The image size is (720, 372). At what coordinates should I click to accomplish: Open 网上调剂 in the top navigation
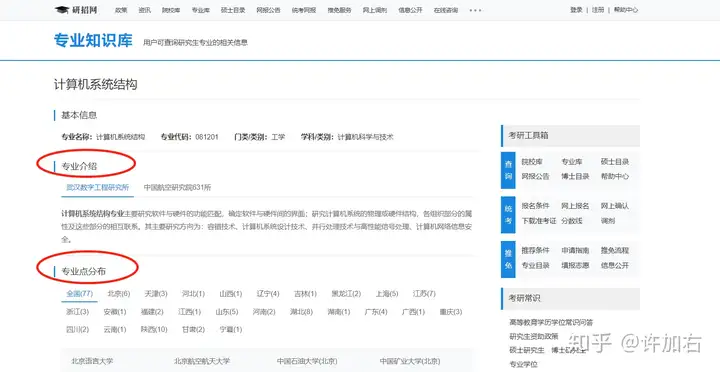pos(375,10)
